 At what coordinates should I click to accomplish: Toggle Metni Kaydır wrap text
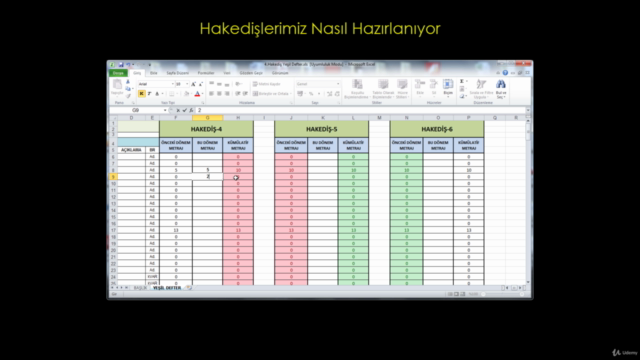[267, 84]
